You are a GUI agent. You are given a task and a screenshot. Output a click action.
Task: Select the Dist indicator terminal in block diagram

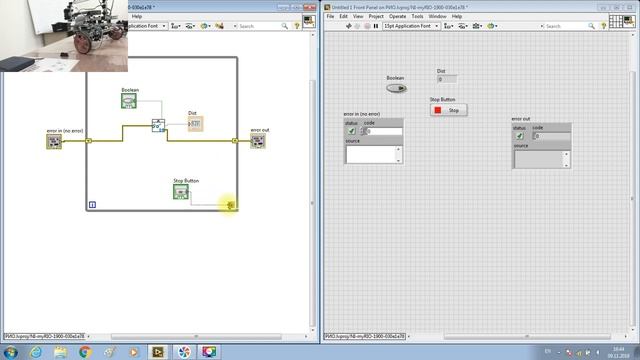coord(195,124)
